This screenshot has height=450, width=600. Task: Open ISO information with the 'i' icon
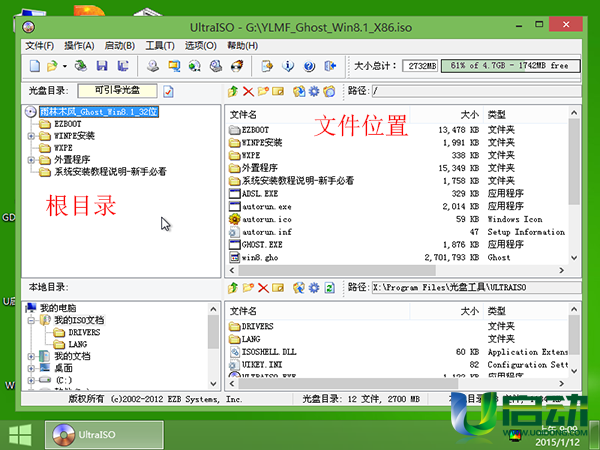coord(288,66)
